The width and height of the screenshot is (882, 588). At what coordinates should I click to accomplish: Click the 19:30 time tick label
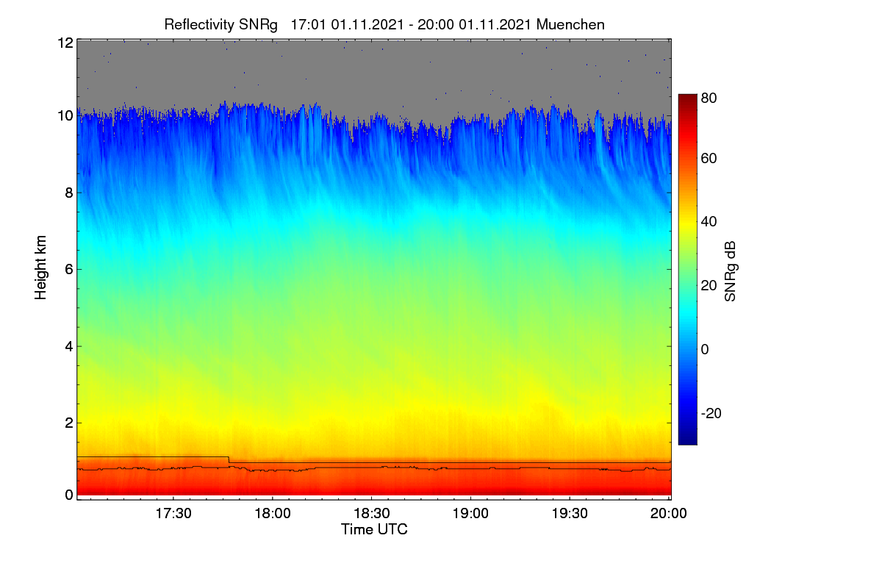point(570,514)
